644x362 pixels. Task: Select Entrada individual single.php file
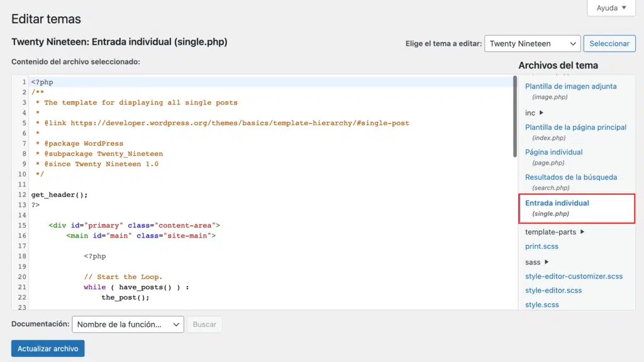click(x=557, y=204)
